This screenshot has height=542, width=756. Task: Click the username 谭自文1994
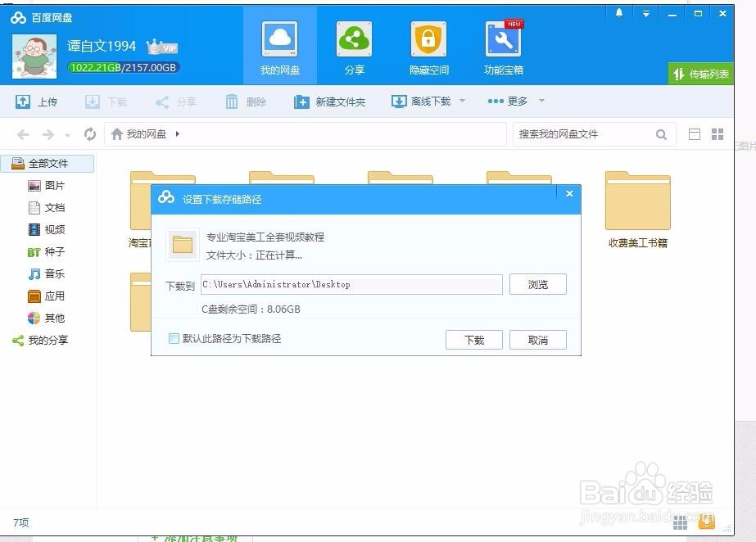[102, 46]
